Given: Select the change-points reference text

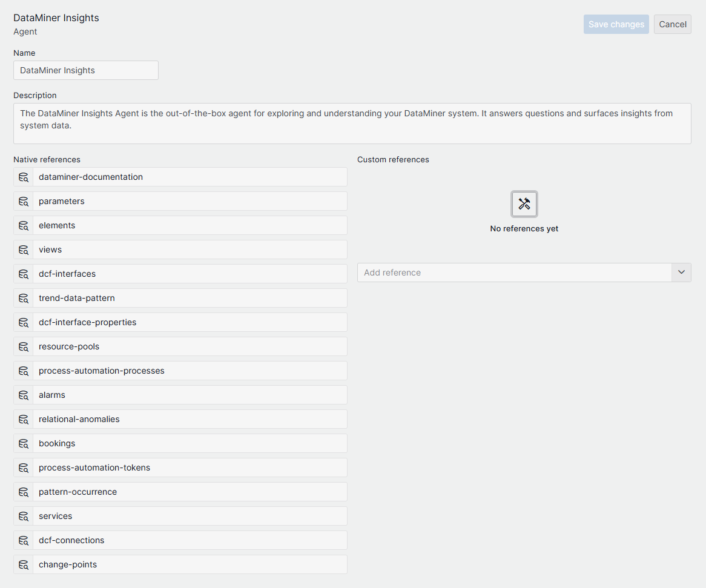Looking at the screenshot, I should (68, 564).
